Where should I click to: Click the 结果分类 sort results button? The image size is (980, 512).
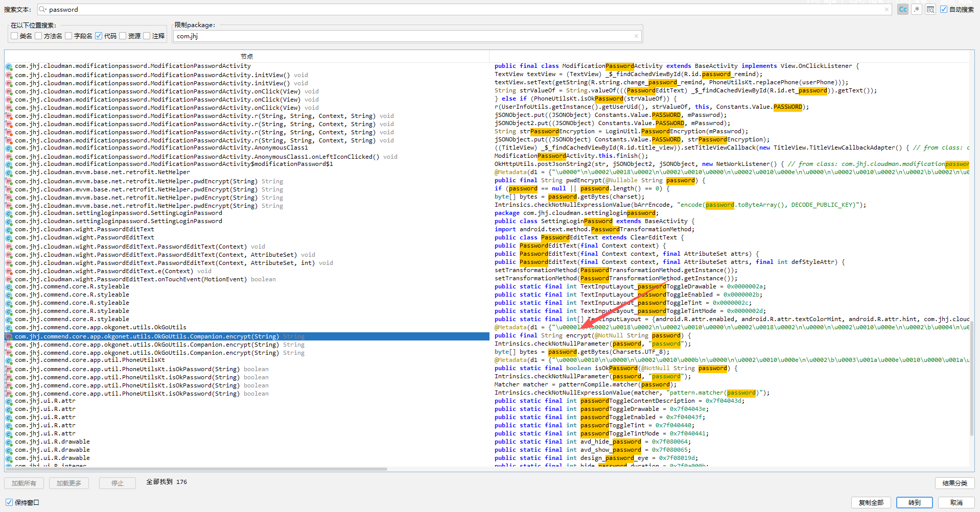(954, 483)
